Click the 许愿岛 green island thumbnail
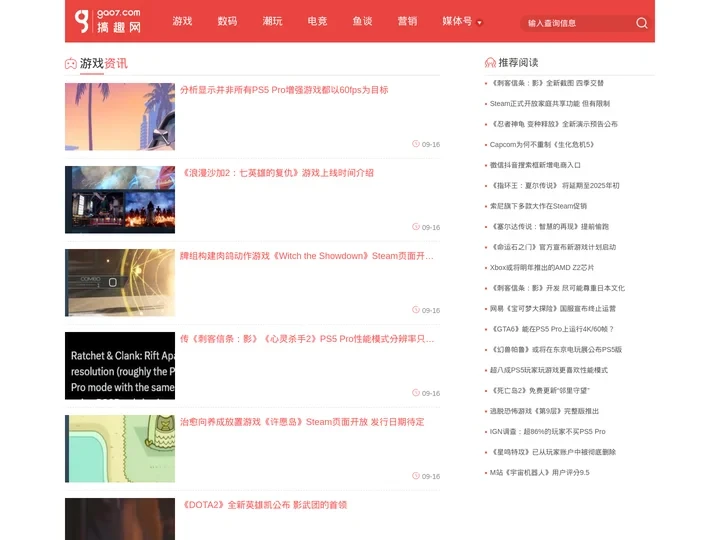This screenshot has width=720, height=540. point(120,449)
